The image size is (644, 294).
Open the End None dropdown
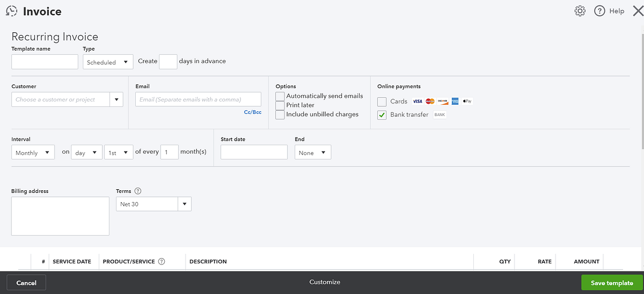pyautogui.click(x=313, y=153)
